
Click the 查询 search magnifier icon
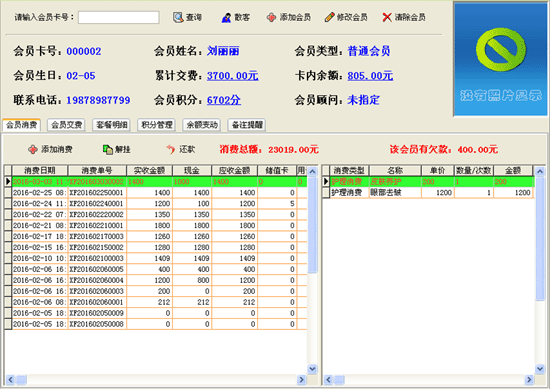pos(178,17)
